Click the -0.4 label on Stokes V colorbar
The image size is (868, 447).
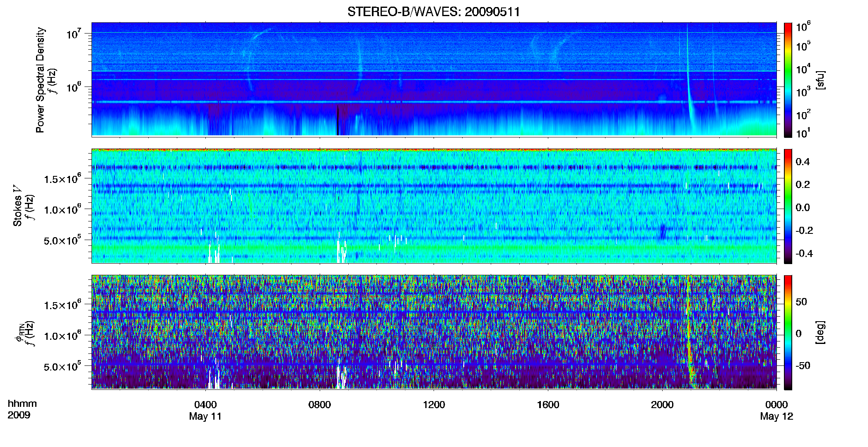tap(804, 254)
